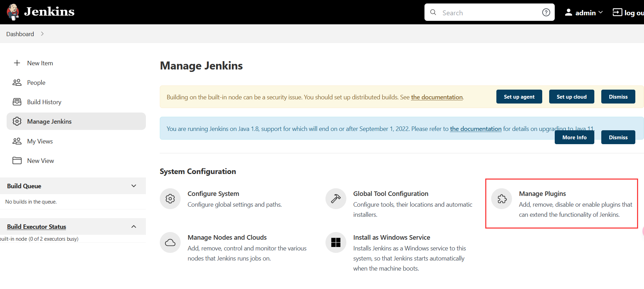The width and height of the screenshot is (644, 289).
Task: Click the search magnifier icon
Action: 433,13
